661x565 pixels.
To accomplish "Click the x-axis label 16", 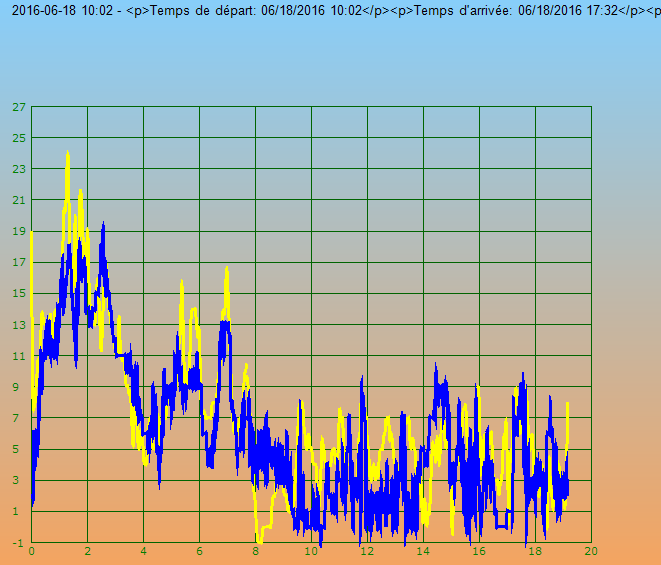I will [480, 552].
